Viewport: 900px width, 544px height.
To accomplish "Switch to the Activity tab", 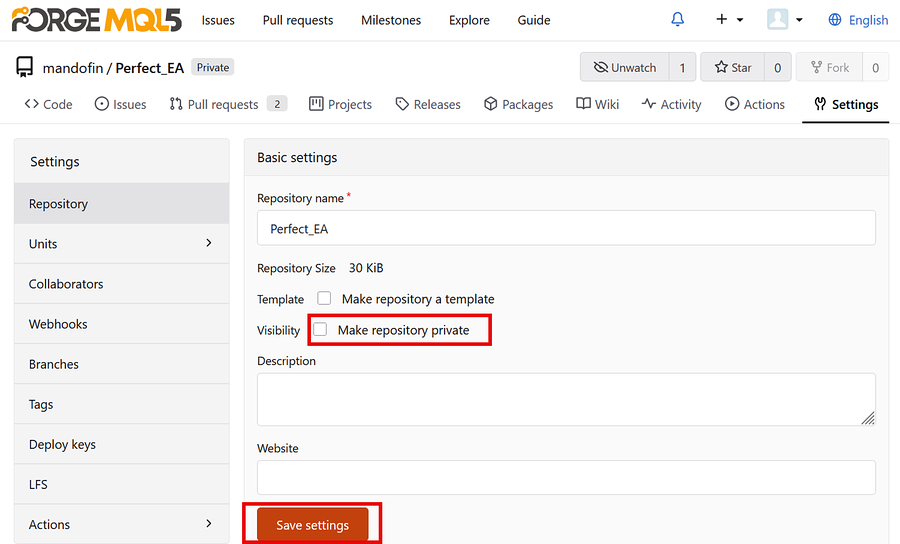I will click(x=672, y=104).
